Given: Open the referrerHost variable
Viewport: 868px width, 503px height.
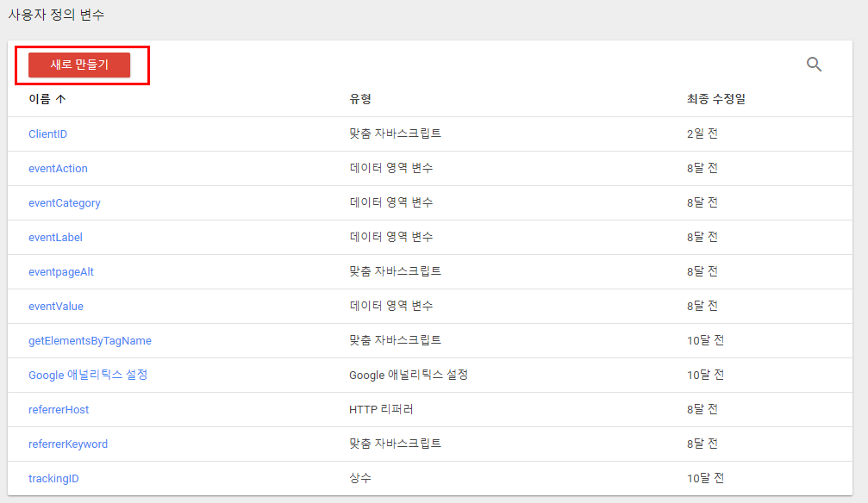Looking at the screenshot, I should (59, 410).
